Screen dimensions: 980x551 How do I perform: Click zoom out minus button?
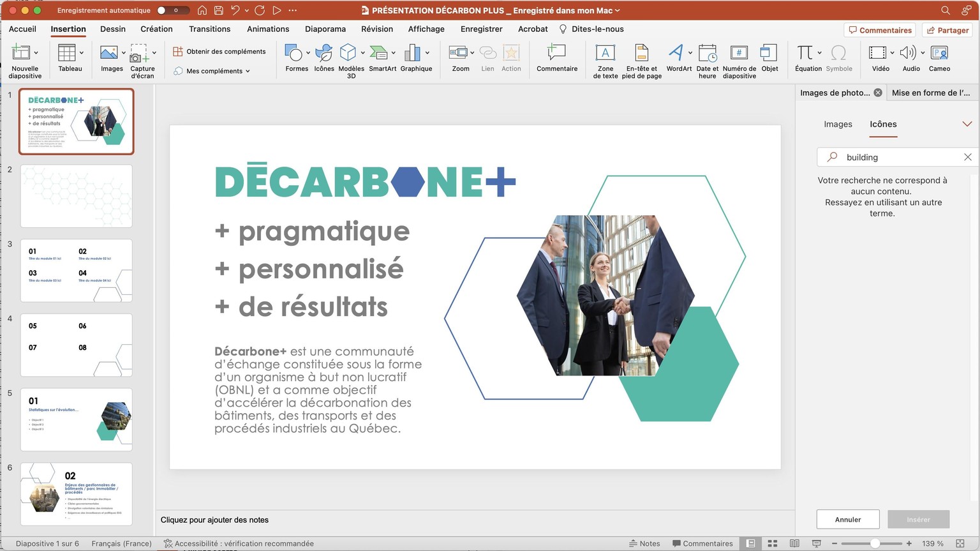[x=834, y=543]
